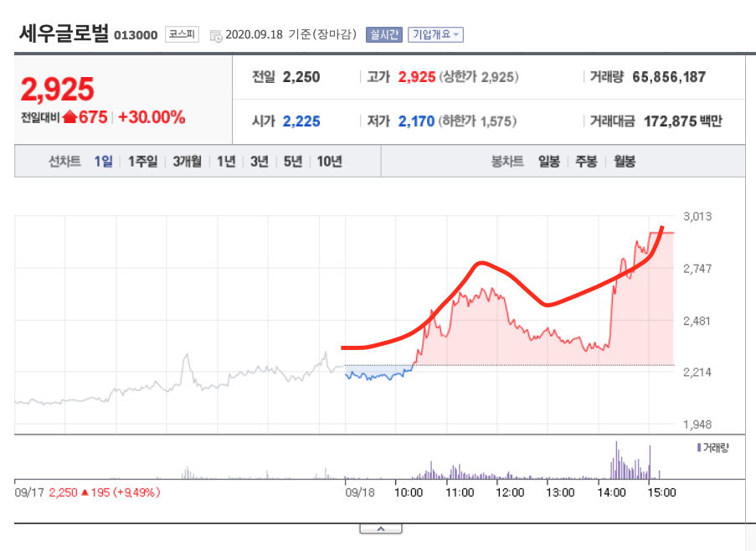Click the red up-arrow beside 675
This screenshot has height=551, width=756.
click(x=70, y=116)
